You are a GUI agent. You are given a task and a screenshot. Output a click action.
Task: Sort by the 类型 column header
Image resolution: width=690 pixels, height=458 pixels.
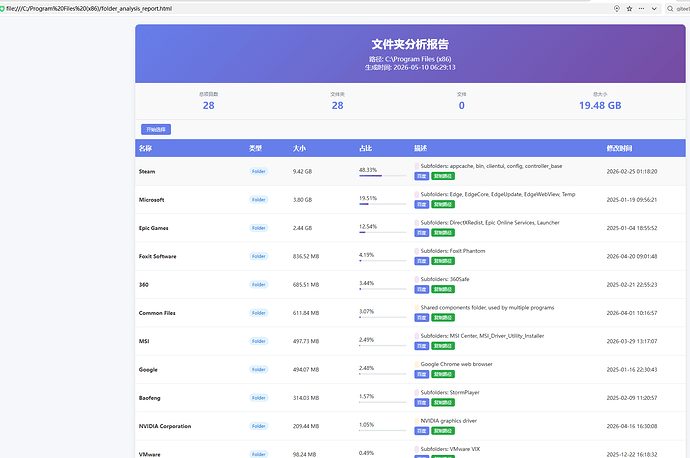(255, 148)
